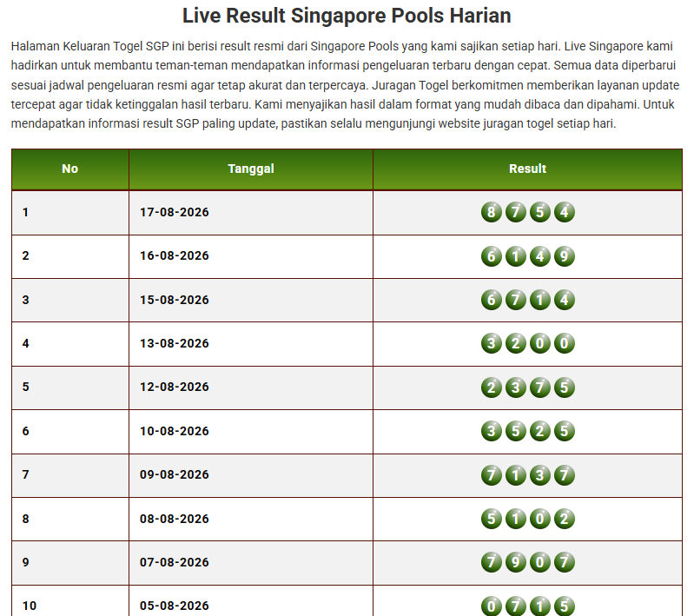Viewport: 694px width, 616px height.
Task: Click ball 3 in 10-08-2026 row
Action: pyautogui.click(x=492, y=431)
